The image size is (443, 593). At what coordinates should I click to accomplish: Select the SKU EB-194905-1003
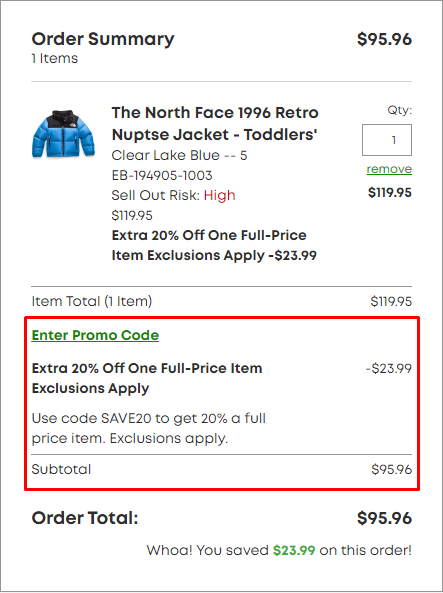pyautogui.click(x=162, y=175)
